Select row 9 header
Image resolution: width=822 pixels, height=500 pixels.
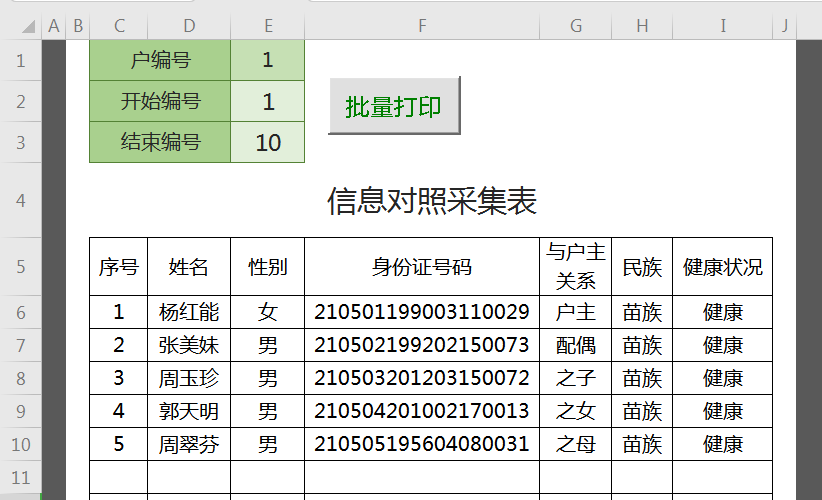(20, 411)
